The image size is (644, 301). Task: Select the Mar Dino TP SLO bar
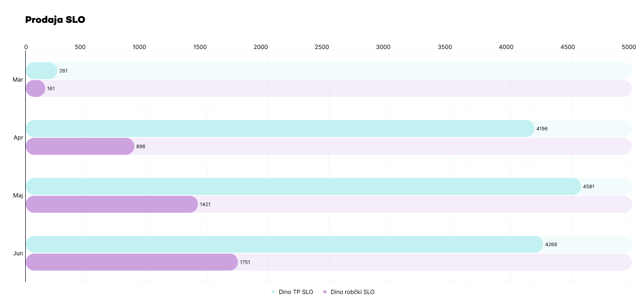pos(41,71)
